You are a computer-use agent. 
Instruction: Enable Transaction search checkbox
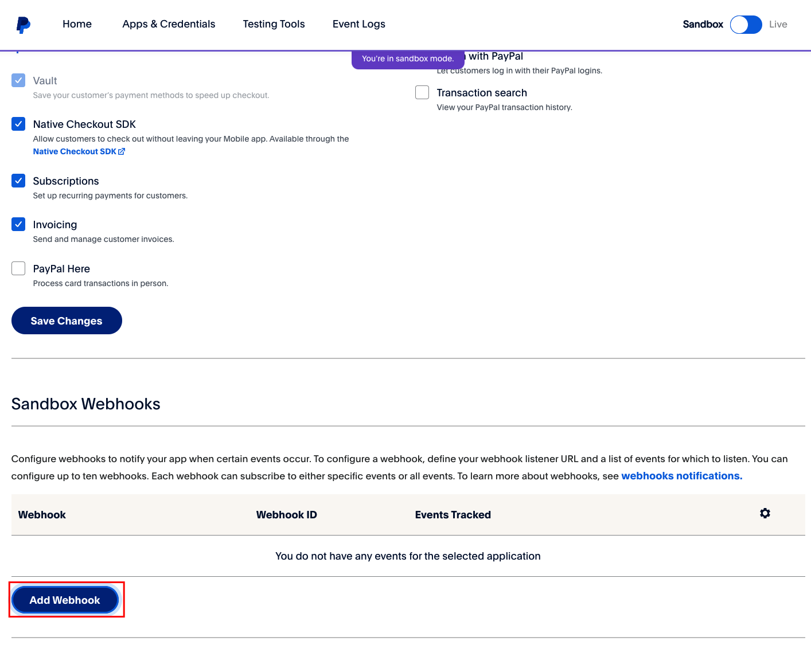point(422,92)
